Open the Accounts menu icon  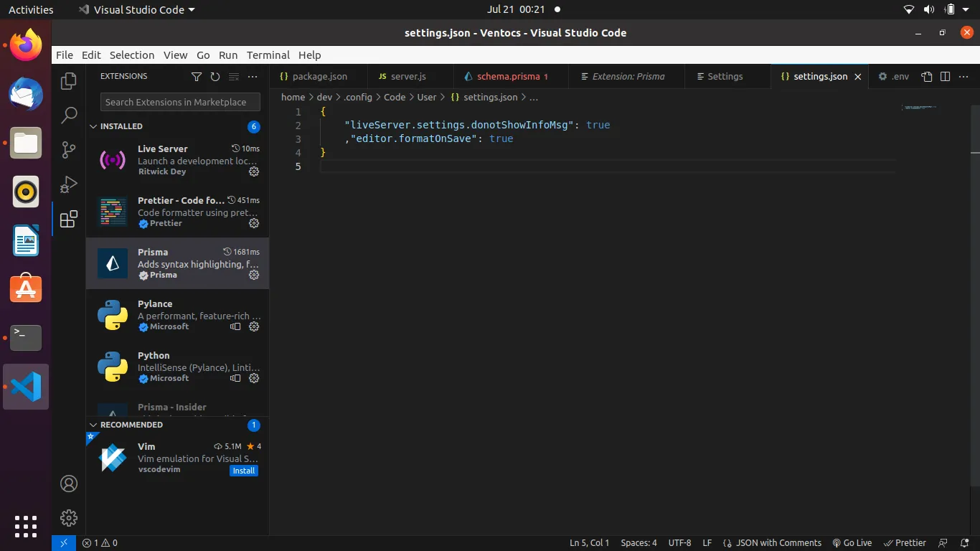tap(69, 484)
